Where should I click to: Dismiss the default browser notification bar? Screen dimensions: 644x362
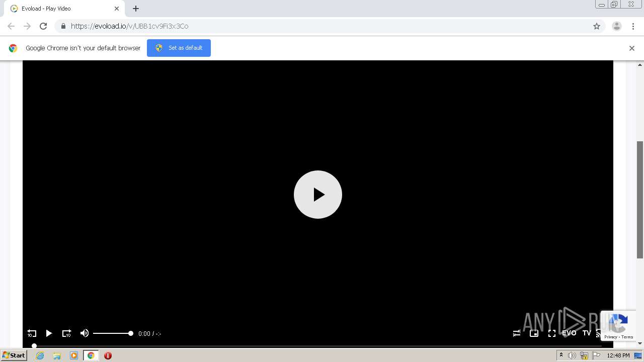coord(632,48)
